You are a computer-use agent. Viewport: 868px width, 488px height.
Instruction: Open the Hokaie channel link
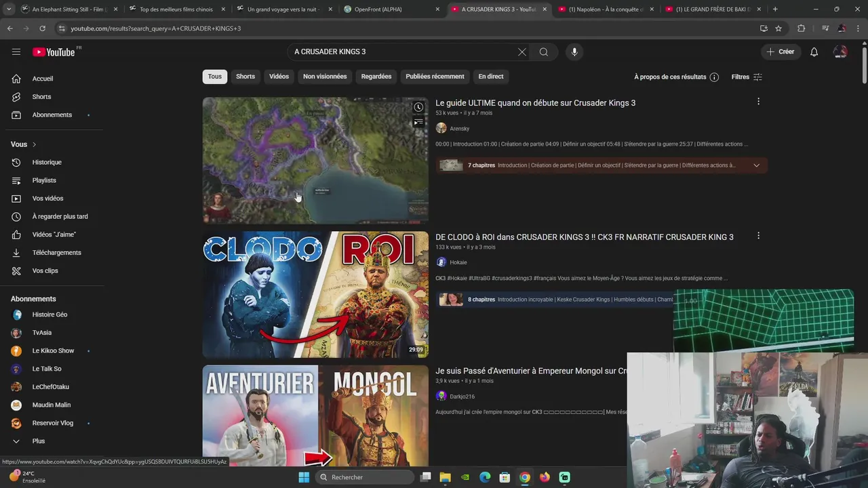pos(458,262)
